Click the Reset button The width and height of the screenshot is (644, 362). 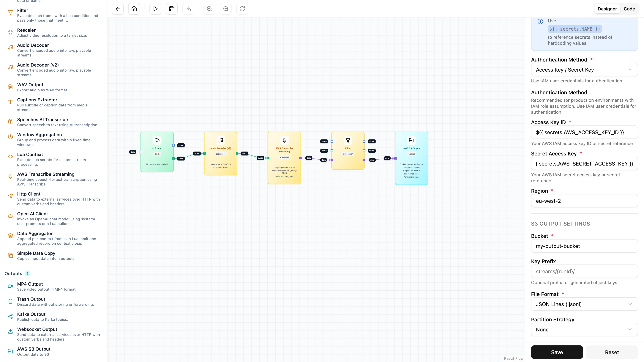(612, 352)
